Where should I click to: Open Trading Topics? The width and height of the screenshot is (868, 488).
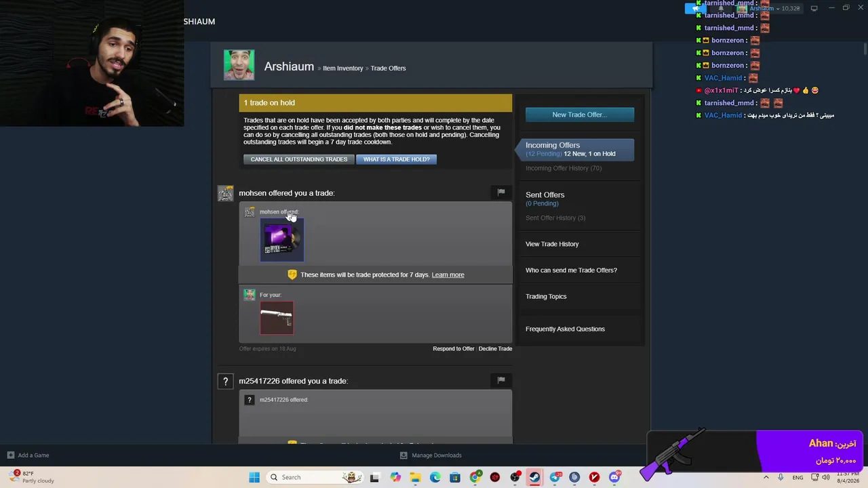tap(546, 296)
